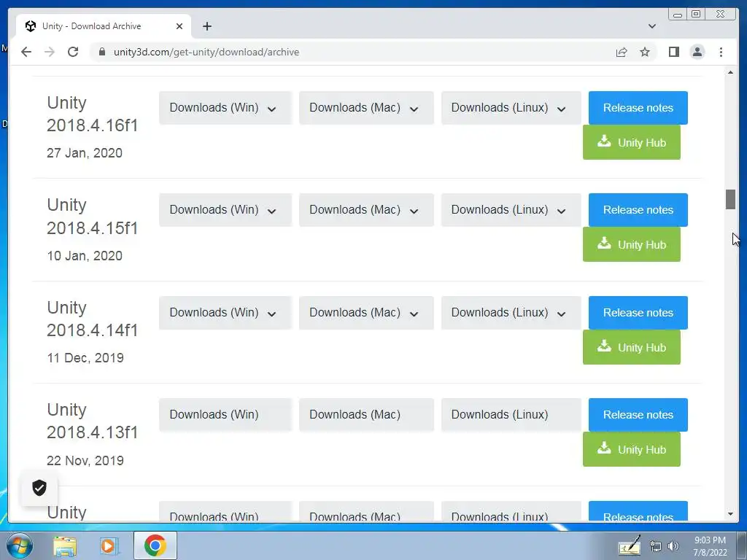The height and width of the screenshot is (560, 747).
Task: Click the browser forward arrow
Action: (50, 52)
